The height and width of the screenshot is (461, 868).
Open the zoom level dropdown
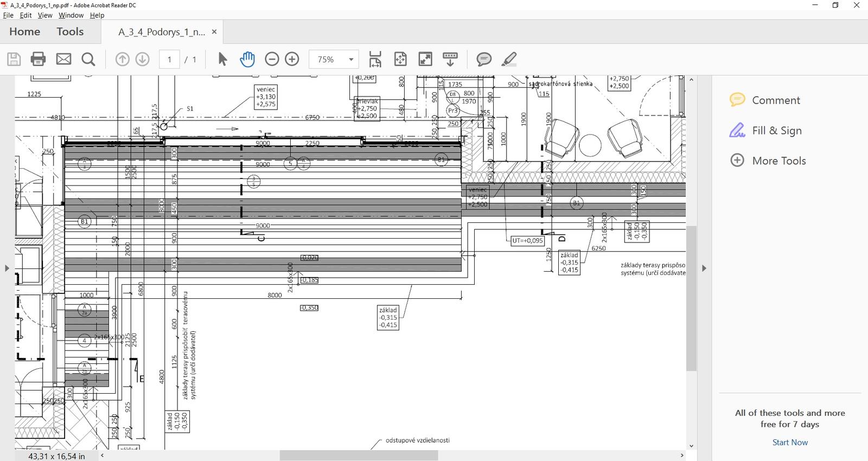pyautogui.click(x=351, y=59)
